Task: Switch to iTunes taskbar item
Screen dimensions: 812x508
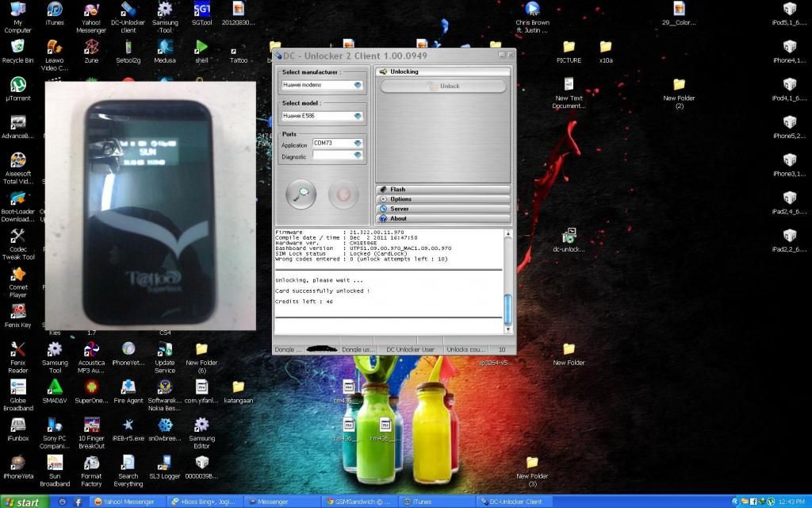Action: tap(439, 502)
